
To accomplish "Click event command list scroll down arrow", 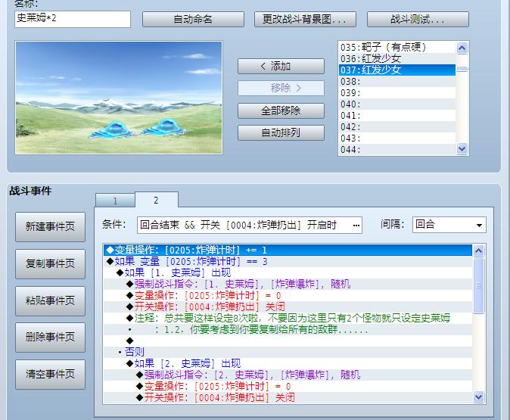I will point(478,397).
